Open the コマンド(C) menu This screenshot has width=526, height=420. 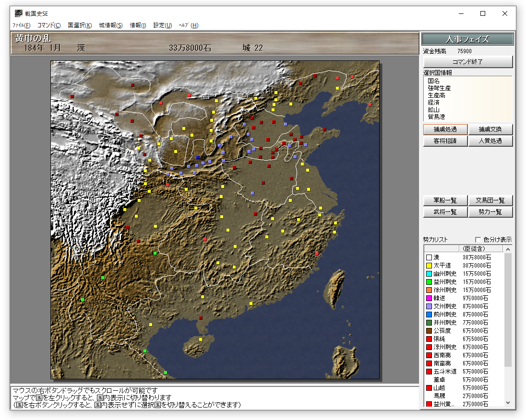49,25
